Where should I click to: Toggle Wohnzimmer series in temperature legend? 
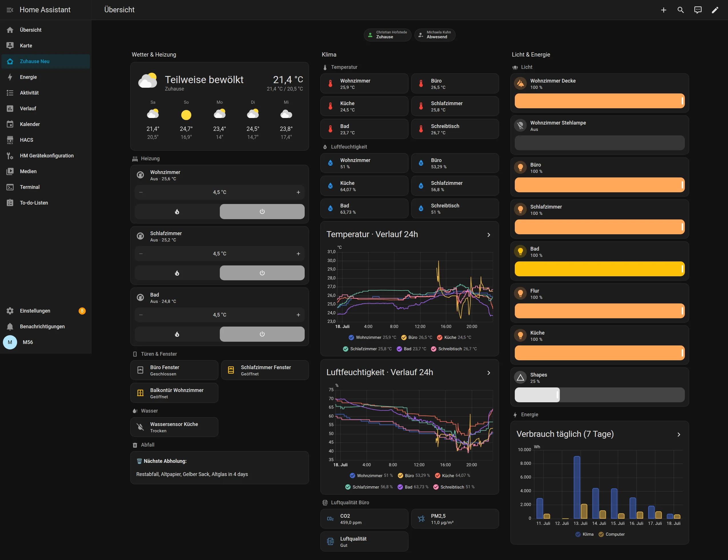pyautogui.click(x=372, y=337)
